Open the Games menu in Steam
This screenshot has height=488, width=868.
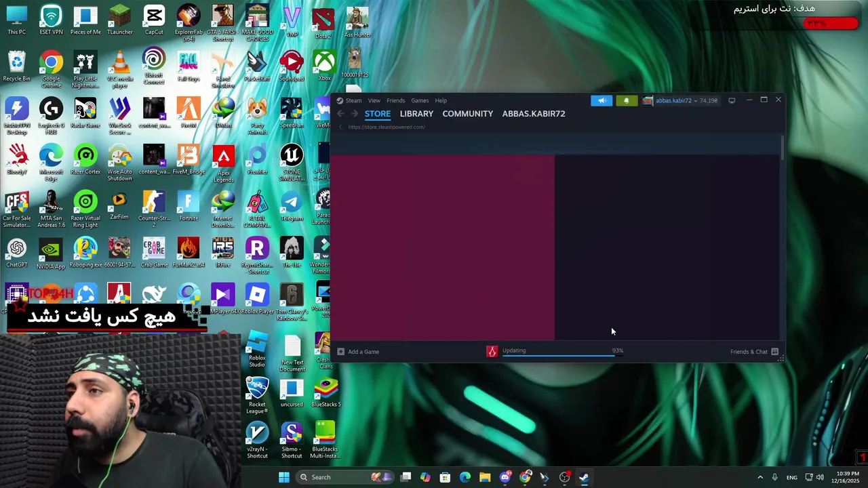[420, 100]
